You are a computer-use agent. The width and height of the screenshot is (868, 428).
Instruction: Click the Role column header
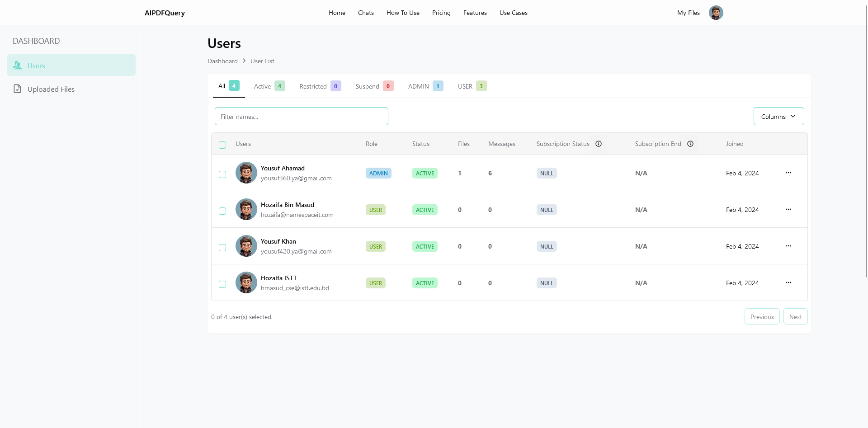tap(372, 144)
